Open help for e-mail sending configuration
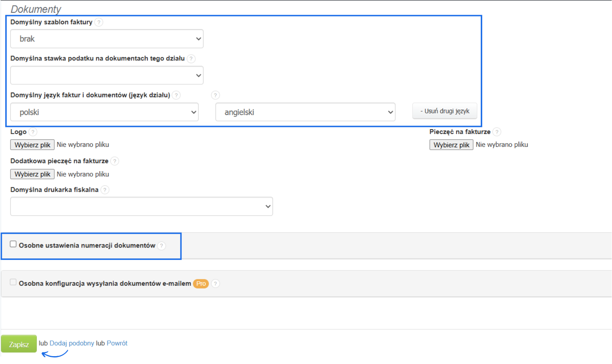The height and width of the screenshot is (364, 612). click(215, 283)
